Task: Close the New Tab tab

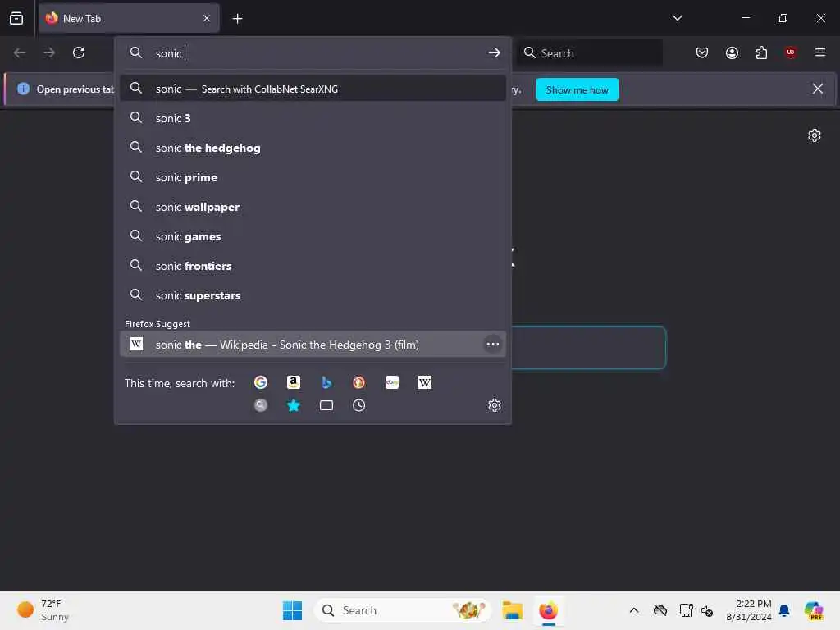Action: coord(207,18)
